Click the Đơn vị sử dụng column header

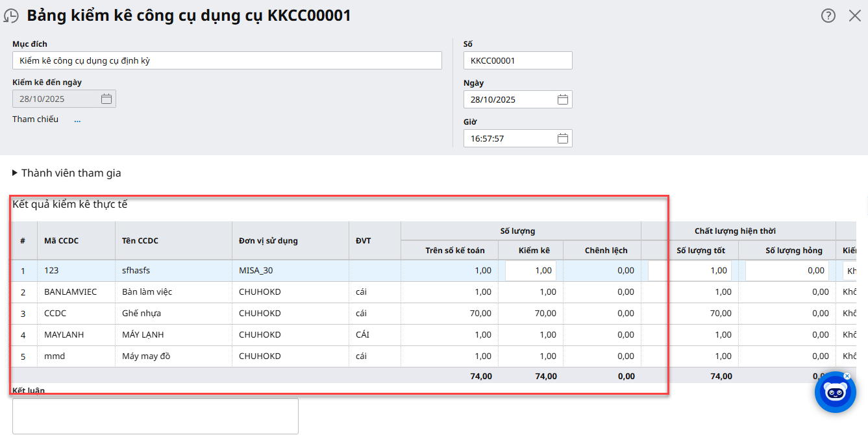tap(268, 241)
